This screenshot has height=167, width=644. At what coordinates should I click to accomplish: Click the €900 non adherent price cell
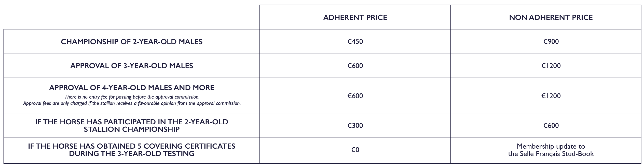tap(551, 42)
